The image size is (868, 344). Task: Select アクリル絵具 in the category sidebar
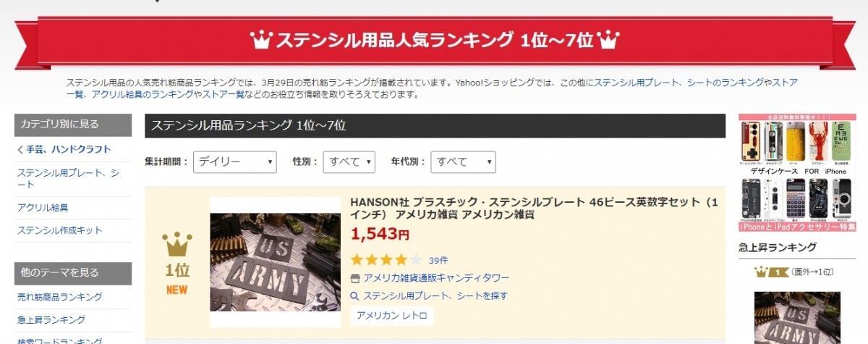43,208
